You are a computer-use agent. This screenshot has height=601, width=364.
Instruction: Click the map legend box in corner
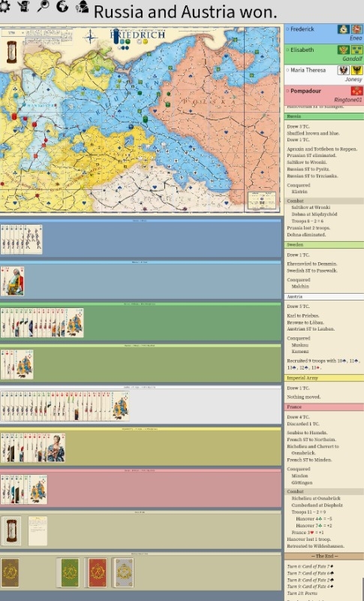[x=262, y=201]
